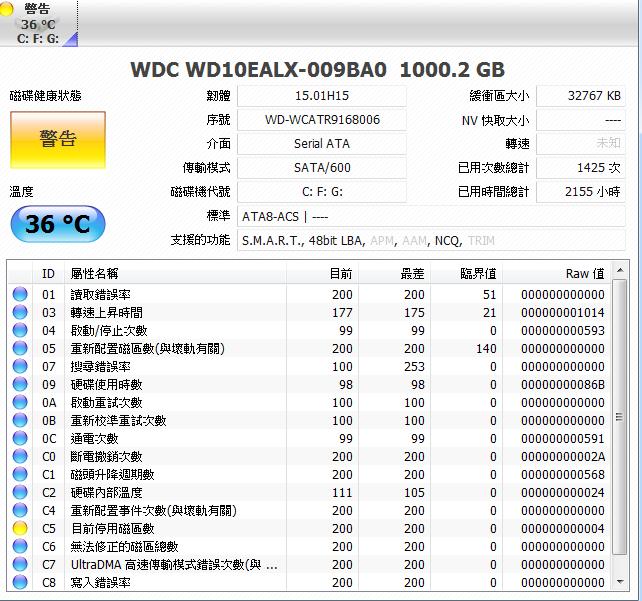642x601 pixels.
Task: Click raw value 00000000086B
Action: point(563,384)
